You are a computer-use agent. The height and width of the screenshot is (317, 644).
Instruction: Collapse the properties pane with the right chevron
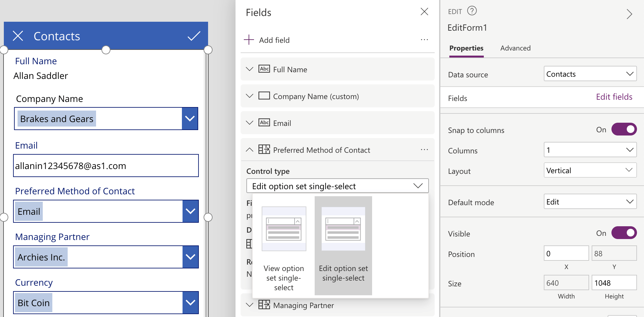click(x=629, y=14)
